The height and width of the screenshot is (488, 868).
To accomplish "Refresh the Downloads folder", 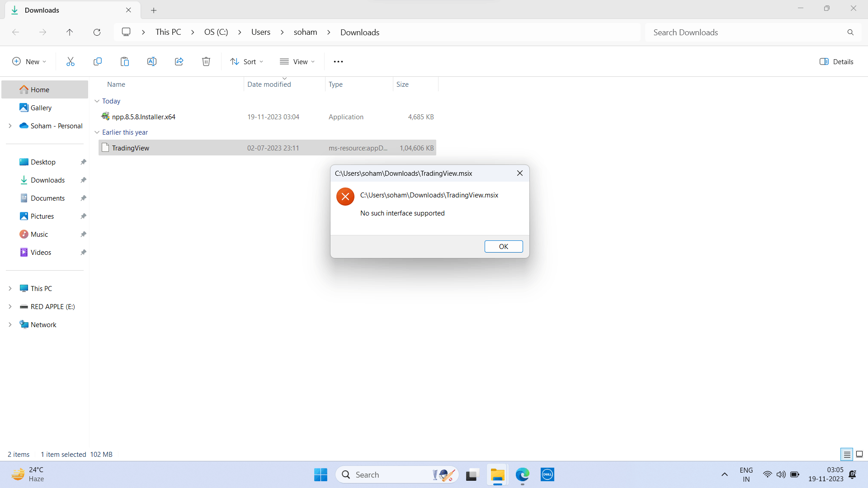I will pyautogui.click(x=97, y=32).
